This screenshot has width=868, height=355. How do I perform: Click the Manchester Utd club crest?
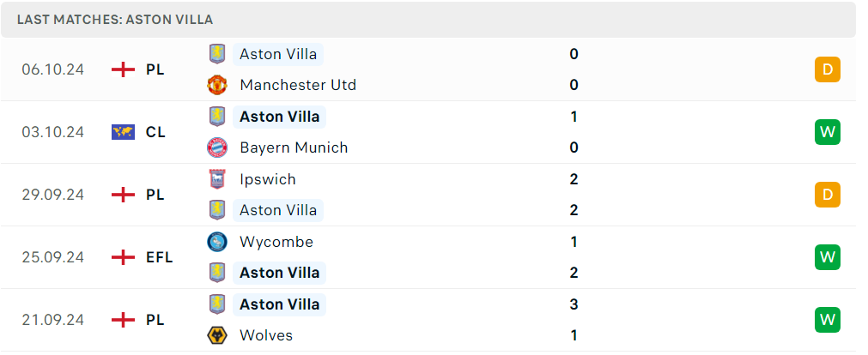tap(217, 85)
